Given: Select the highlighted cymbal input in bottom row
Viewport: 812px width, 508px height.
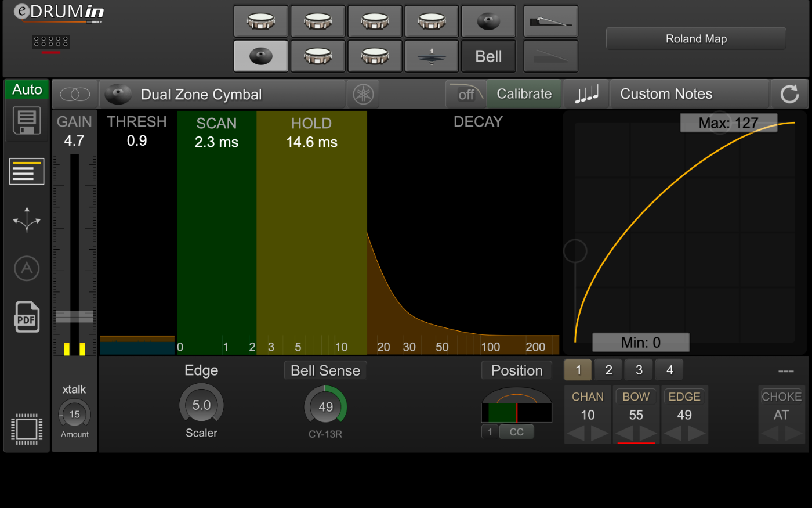Looking at the screenshot, I should [260, 56].
